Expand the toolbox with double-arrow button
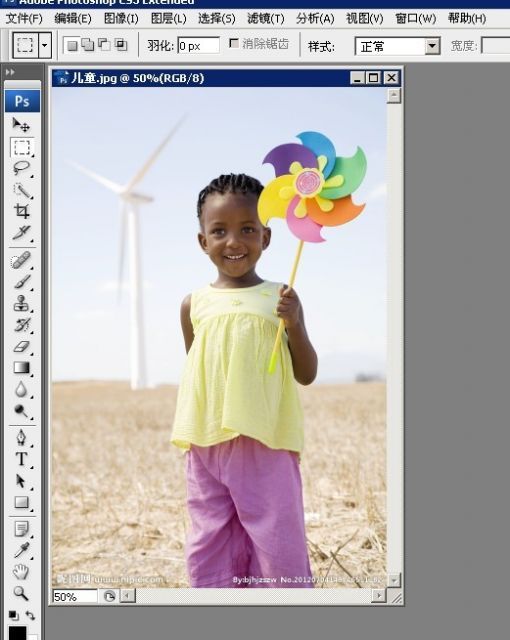This screenshot has width=510, height=640. [10, 72]
